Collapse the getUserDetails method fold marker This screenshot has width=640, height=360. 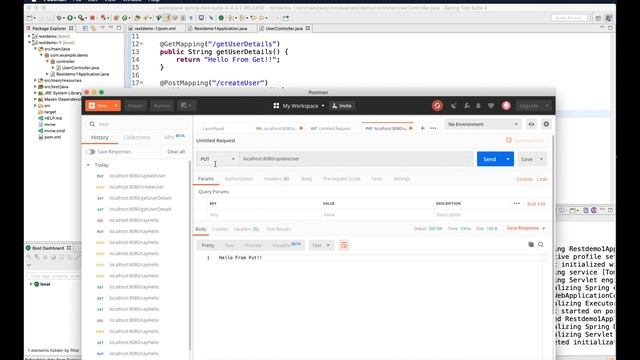pyautogui.click(x=141, y=44)
